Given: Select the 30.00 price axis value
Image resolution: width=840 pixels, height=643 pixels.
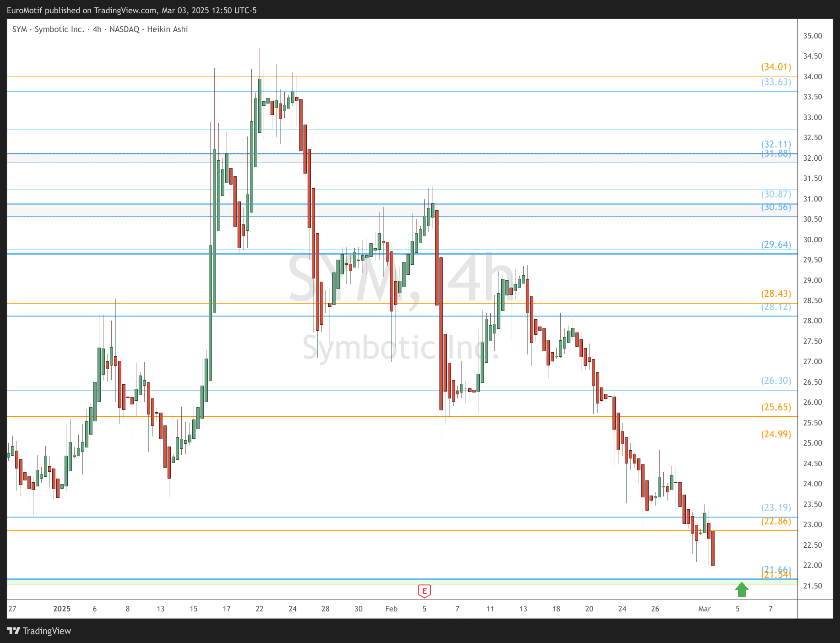Looking at the screenshot, I should (x=813, y=240).
